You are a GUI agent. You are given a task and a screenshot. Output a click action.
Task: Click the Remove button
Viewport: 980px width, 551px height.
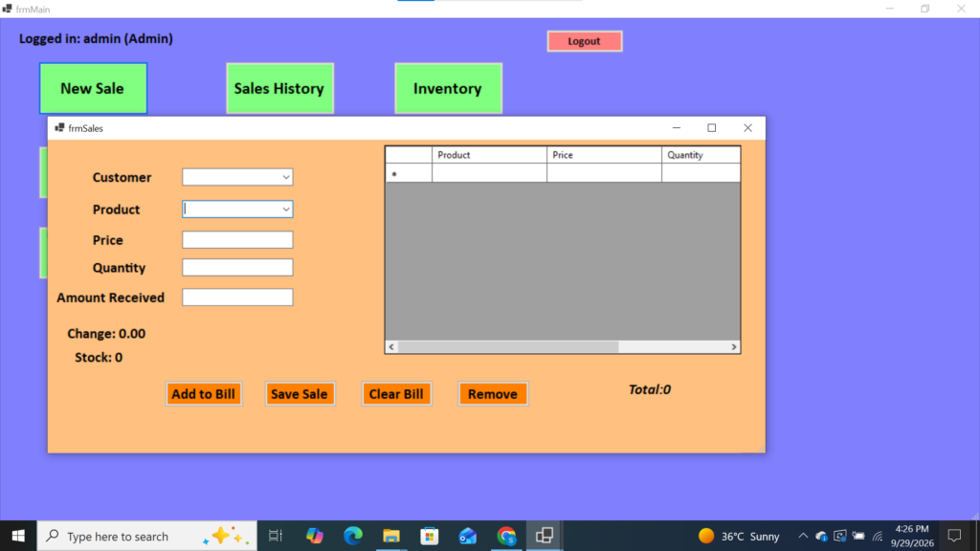[493, 394]
